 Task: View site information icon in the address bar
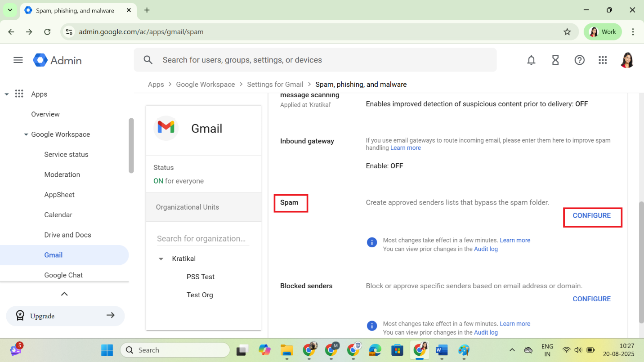pyautogui.click(x=69, y=32)
